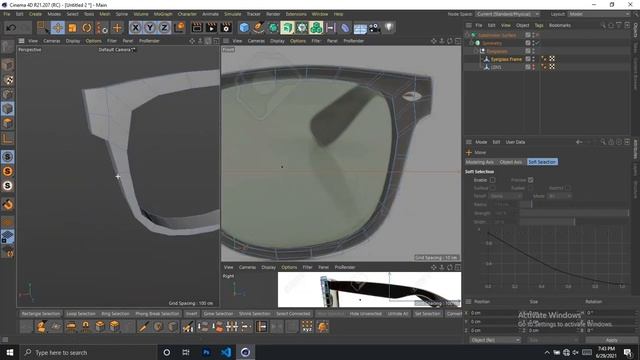640x360 pixels.
Task: Select the Soft Selection tab
Action: click(x=542, y=162)
